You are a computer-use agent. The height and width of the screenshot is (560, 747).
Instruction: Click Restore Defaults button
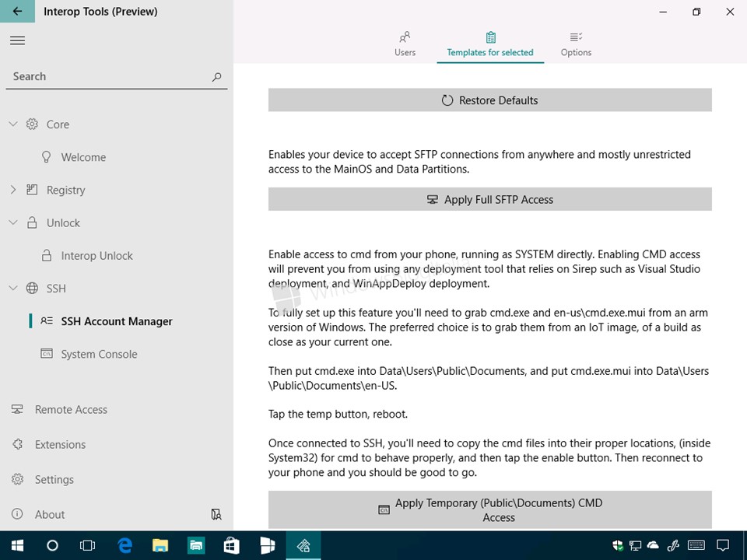(x=489, y=100)
